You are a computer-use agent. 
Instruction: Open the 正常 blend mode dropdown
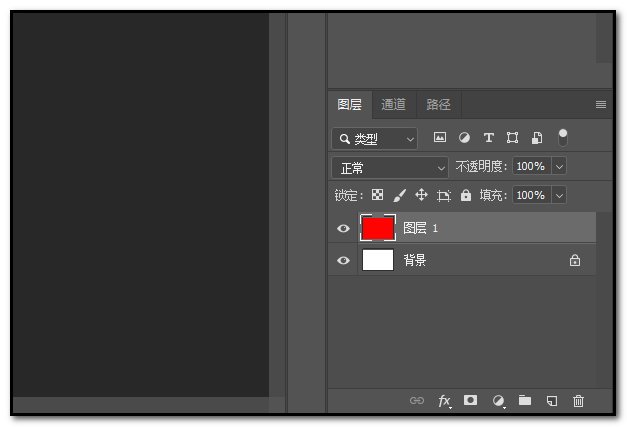click(x=390, y=167)
